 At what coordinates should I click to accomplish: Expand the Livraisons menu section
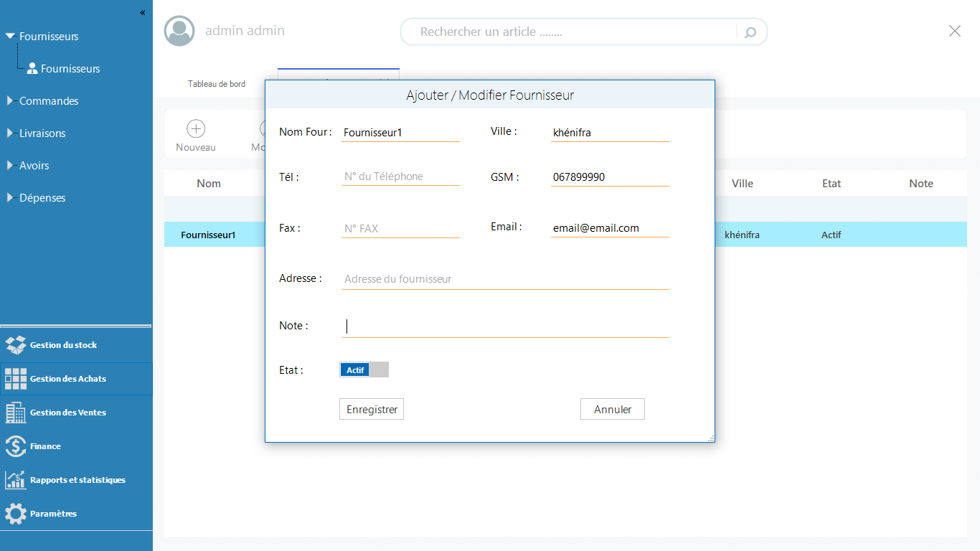click(10, 133)
